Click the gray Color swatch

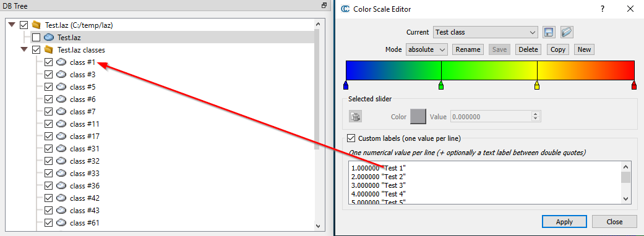pyautogui.click(x=418, y=117)
